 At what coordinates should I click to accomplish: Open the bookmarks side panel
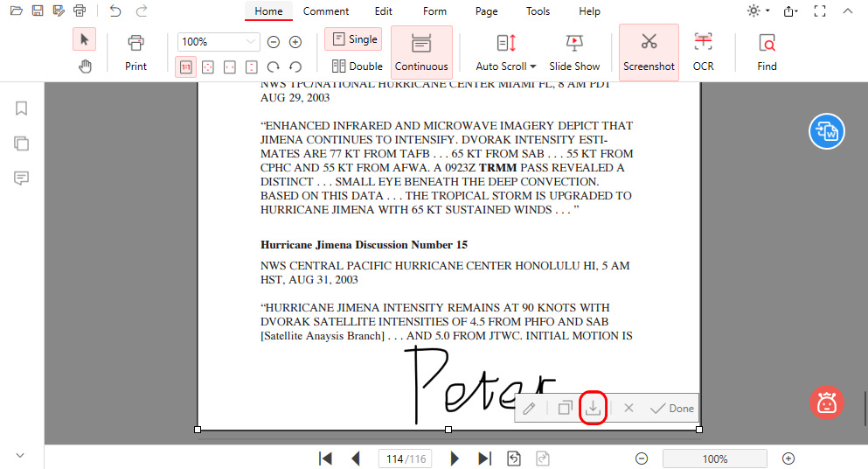click(21, 108)
